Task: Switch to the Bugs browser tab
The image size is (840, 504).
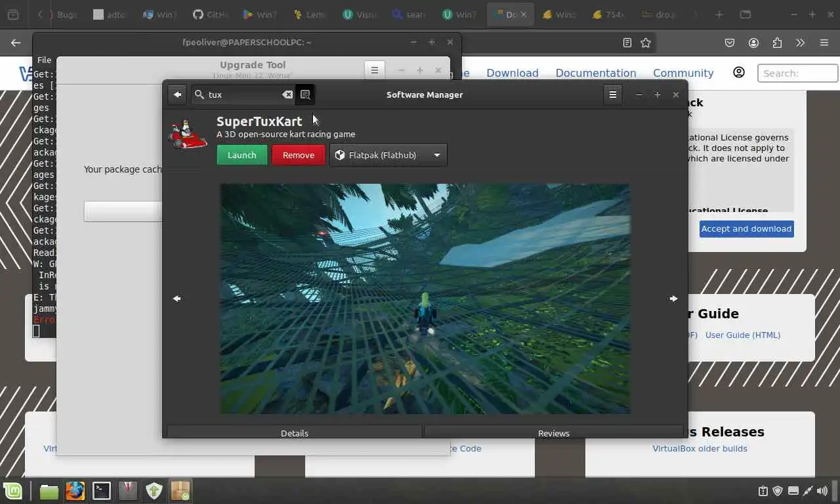Action: coord(66,14)
